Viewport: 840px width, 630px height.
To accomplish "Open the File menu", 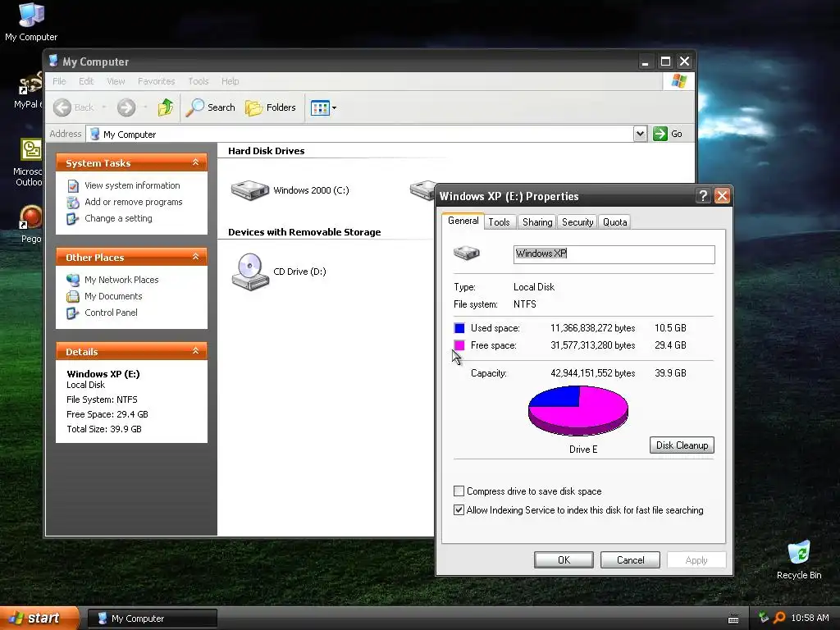I will [59, 81].
